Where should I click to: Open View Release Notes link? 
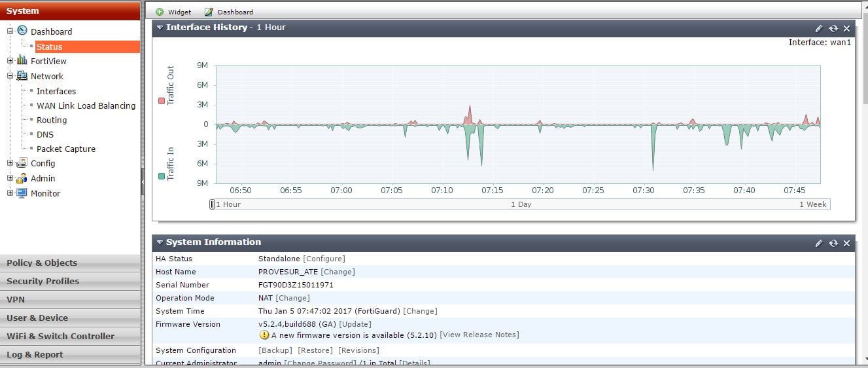point(479,335)
